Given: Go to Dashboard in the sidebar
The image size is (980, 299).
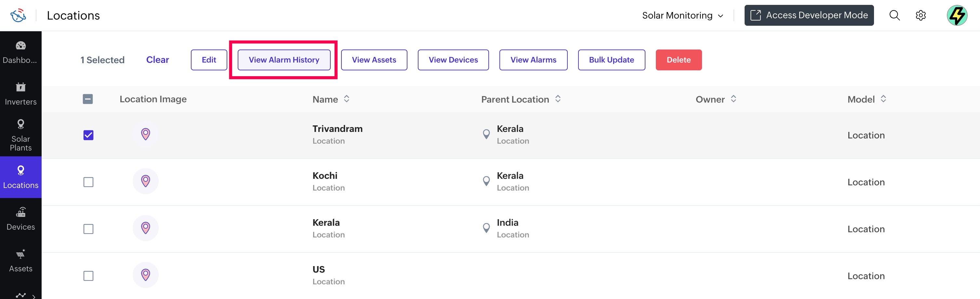Looking at the screenshot, I should click(20, 52).
